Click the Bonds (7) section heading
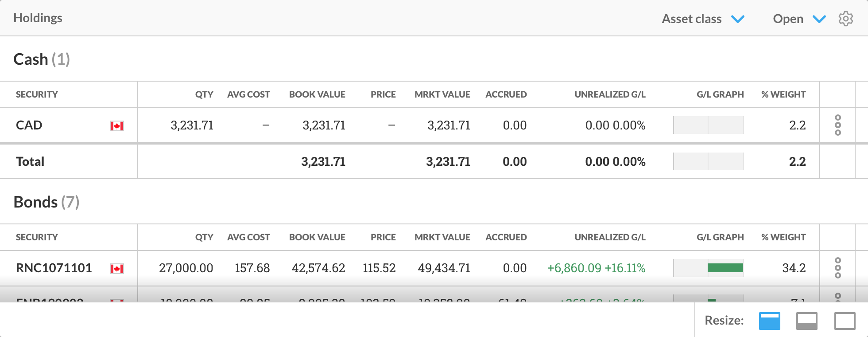This screenshot has width=868, height=337. pos(46,202)
